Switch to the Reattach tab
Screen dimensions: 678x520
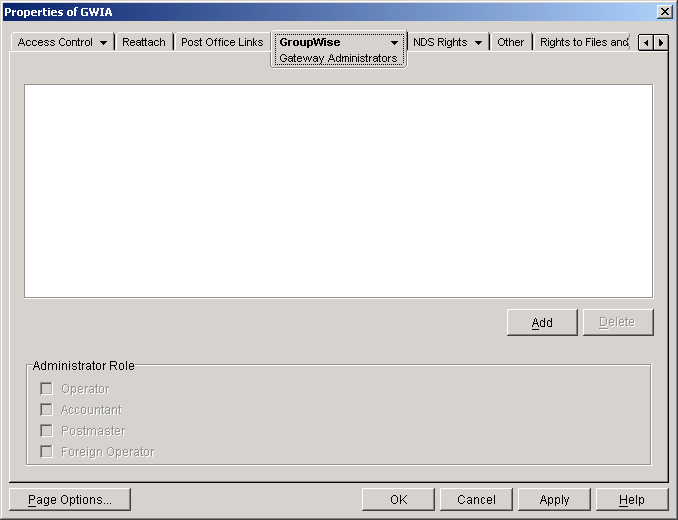pos(144,42)
